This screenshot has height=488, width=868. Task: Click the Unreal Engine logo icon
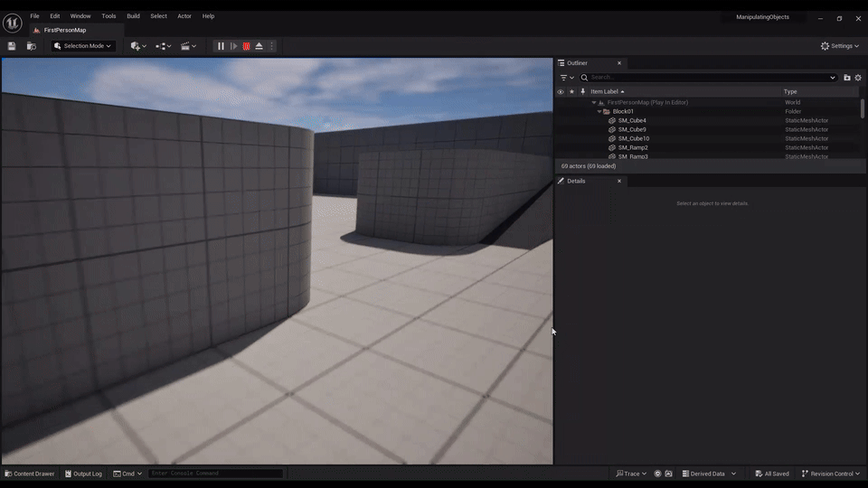[x=12, y=23]
